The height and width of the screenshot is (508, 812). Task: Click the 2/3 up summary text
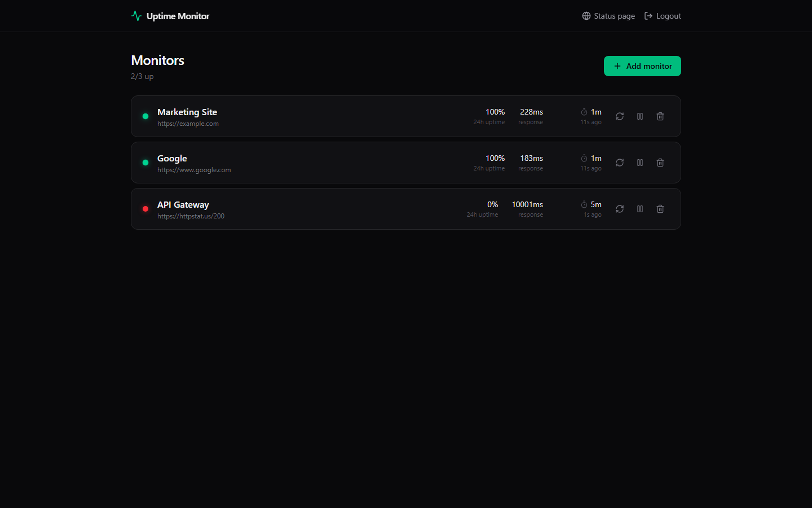(x=142, y=76)
